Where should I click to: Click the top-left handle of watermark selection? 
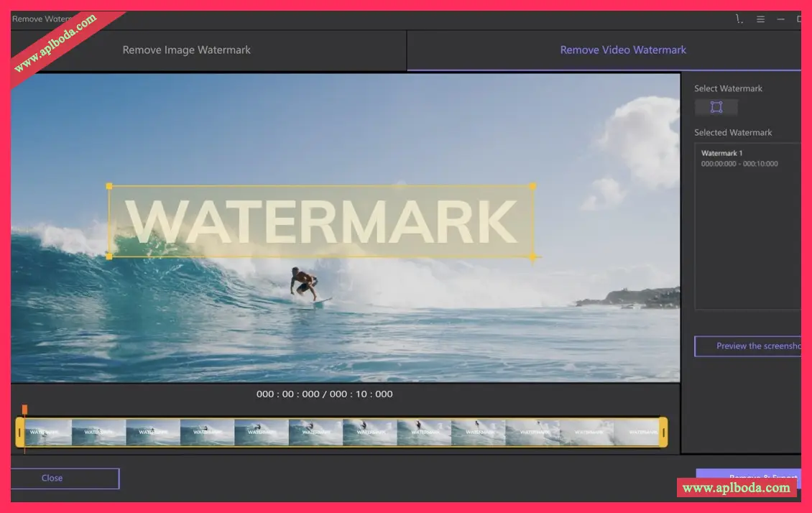coord(109,186)
